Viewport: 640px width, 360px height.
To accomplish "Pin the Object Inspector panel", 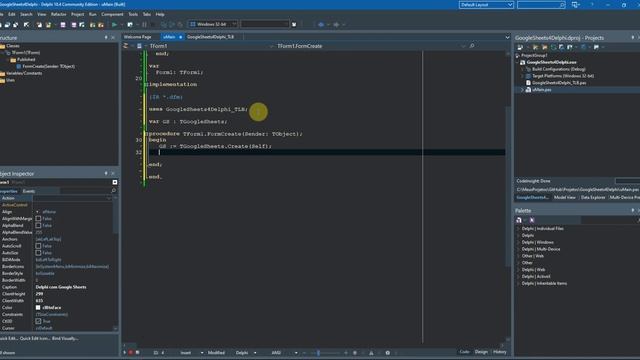I will click(106, 173).
